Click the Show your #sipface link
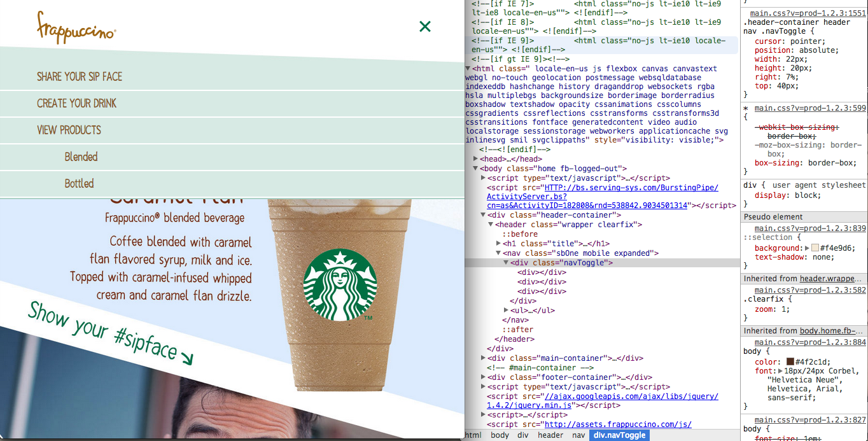Image resolution: width=868 pixels, height=441 pixels. [x=109, y=333]
